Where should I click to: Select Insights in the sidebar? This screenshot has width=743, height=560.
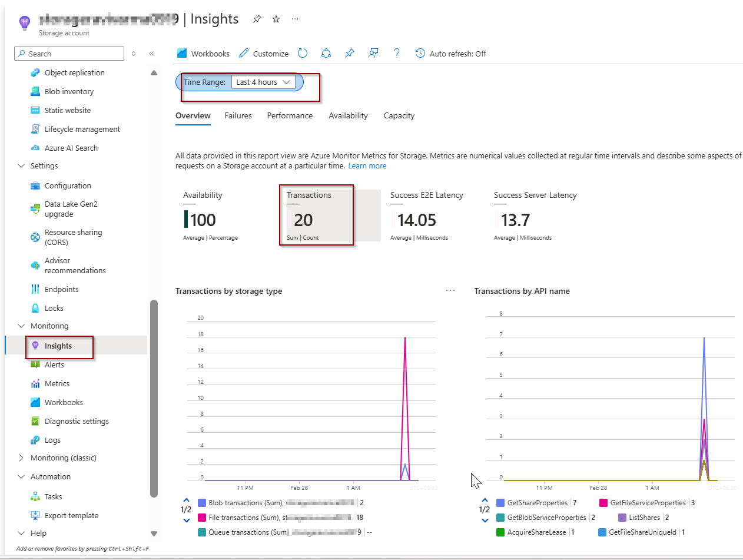point(58,346)
